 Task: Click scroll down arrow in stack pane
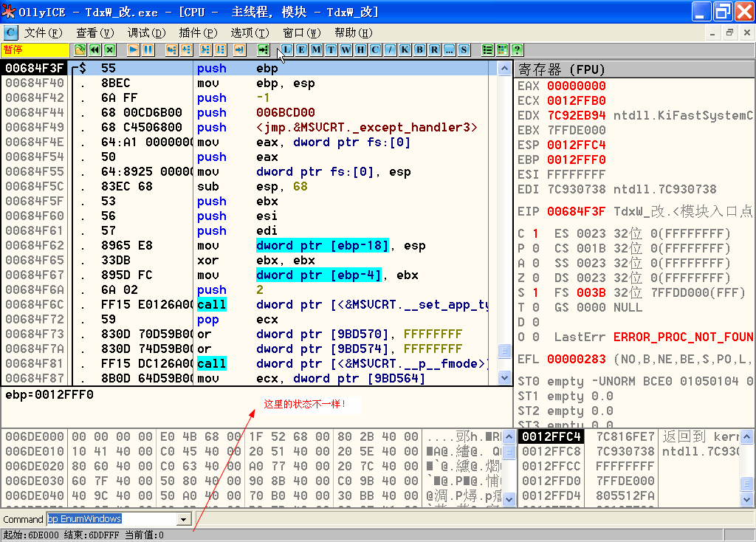tap(746, 500)
